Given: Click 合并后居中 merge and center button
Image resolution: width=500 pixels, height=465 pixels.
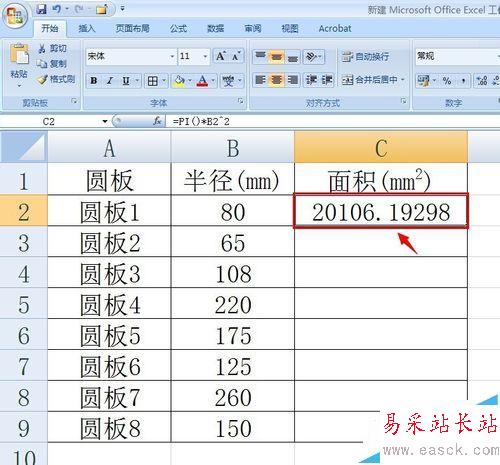Looking at the screenshot, I should [x=370, y=80].
